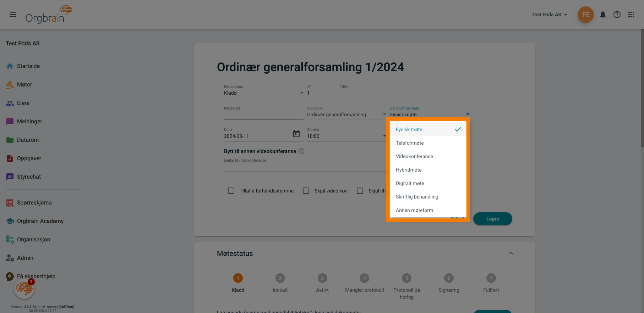Click step 5 Protokoll på høring circle

(x=407, y=278)
